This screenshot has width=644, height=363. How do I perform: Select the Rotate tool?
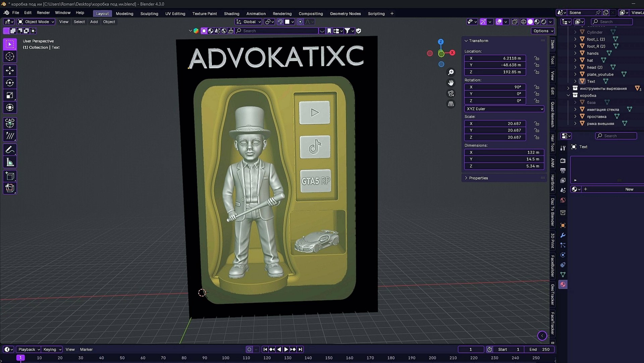[10, 83]
